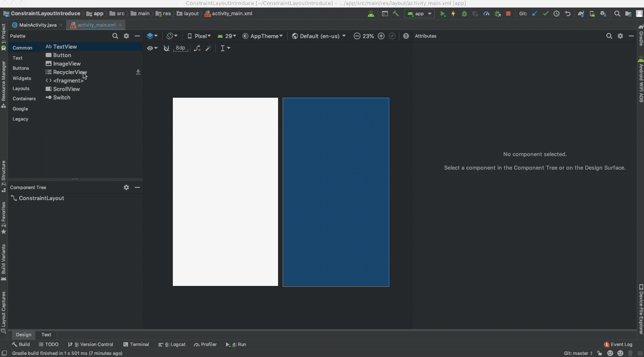Toggle autoconnect to parent magnet
The width and height of the screenshot is (644, 357).
click(166, 48)
